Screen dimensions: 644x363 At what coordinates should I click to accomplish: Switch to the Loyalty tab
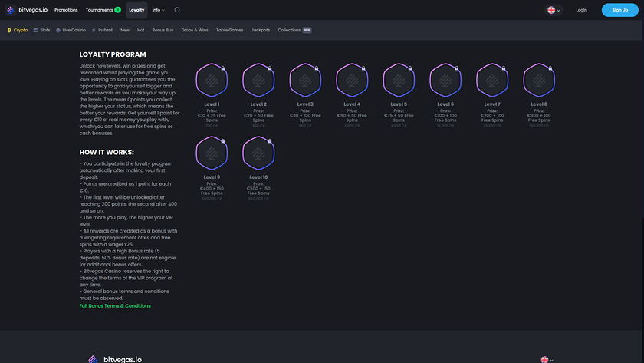click(x=136, y=10)
